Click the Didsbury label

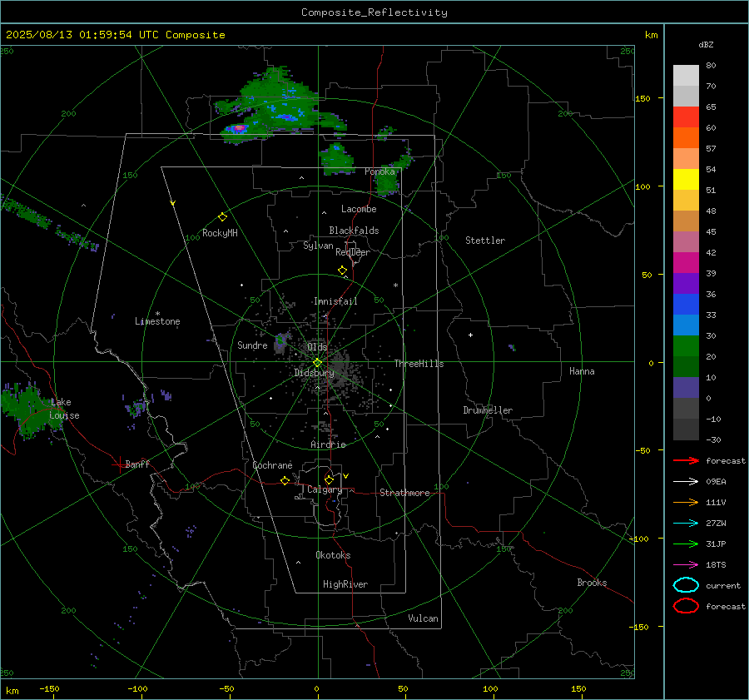(314, 373)
